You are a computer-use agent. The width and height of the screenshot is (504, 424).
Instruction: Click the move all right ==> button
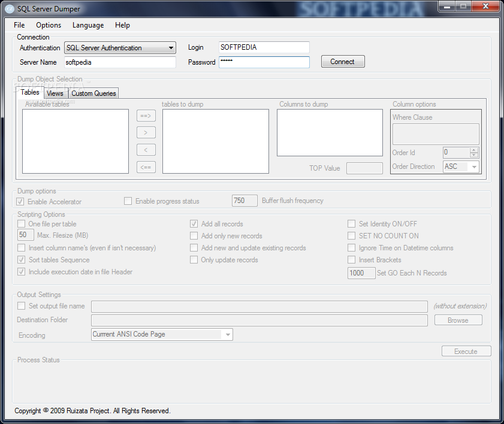click(x=146, y=116)
